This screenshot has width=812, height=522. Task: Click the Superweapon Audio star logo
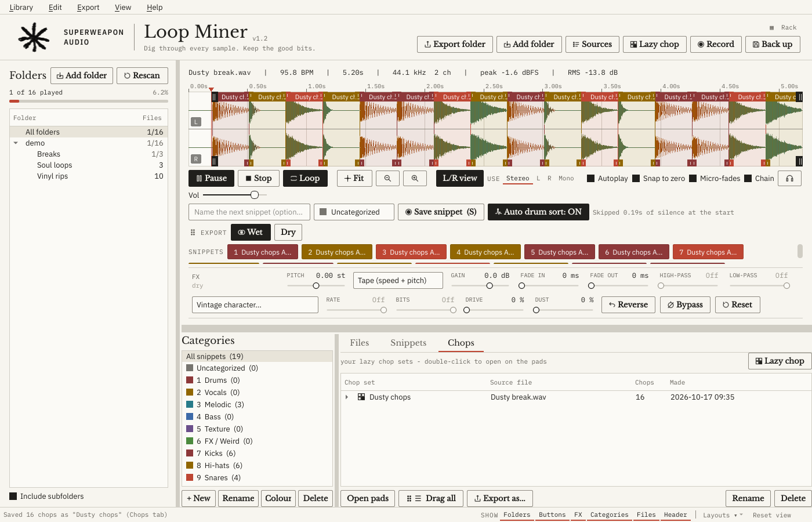pos(34,37)
